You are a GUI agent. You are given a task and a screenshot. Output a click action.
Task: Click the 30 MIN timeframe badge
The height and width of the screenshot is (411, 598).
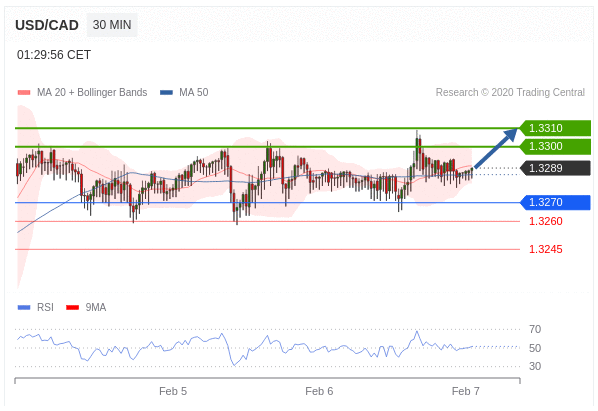click(x=112, y=25)
